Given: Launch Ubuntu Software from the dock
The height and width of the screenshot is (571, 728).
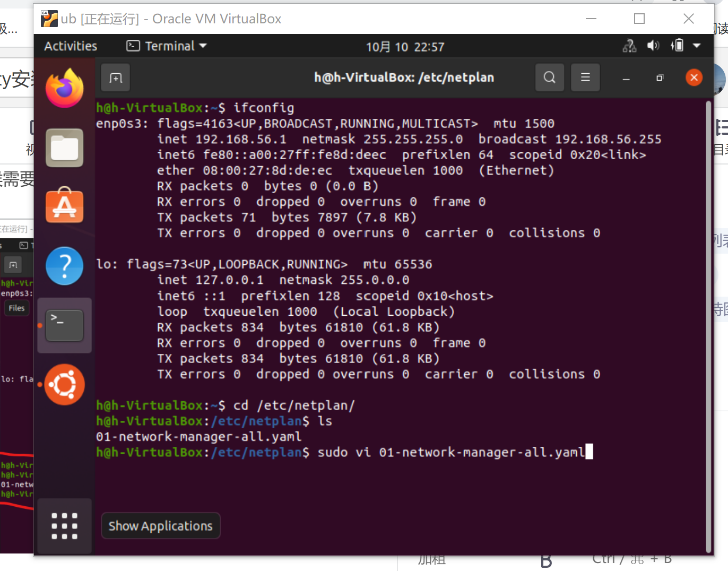Looking at the screenshot, I should point(64,205).
